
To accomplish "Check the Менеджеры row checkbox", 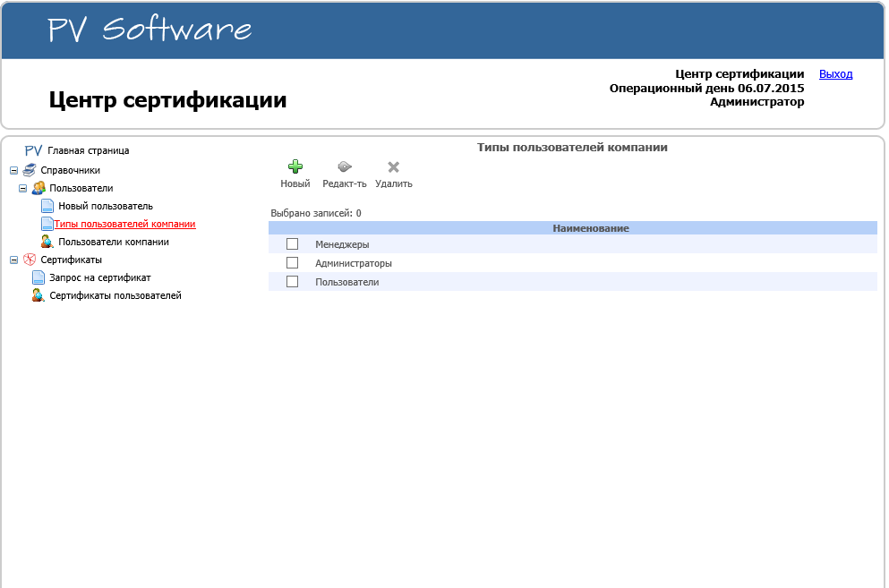I will [x=293, y=243].
